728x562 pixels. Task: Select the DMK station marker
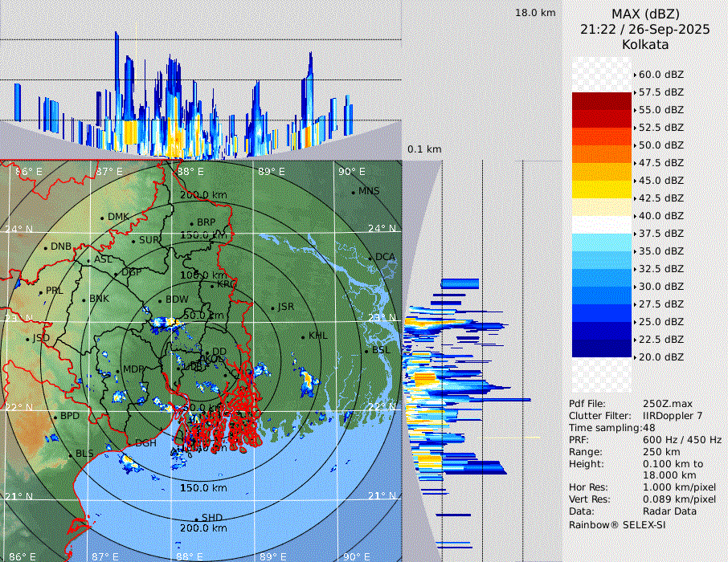[103, 218]
